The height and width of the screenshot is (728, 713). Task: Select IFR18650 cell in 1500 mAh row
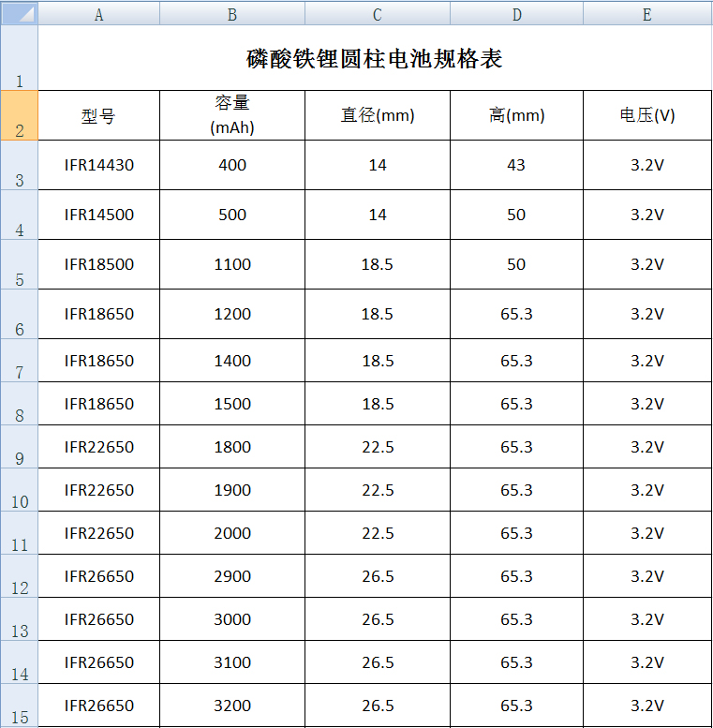coord(99,404)
